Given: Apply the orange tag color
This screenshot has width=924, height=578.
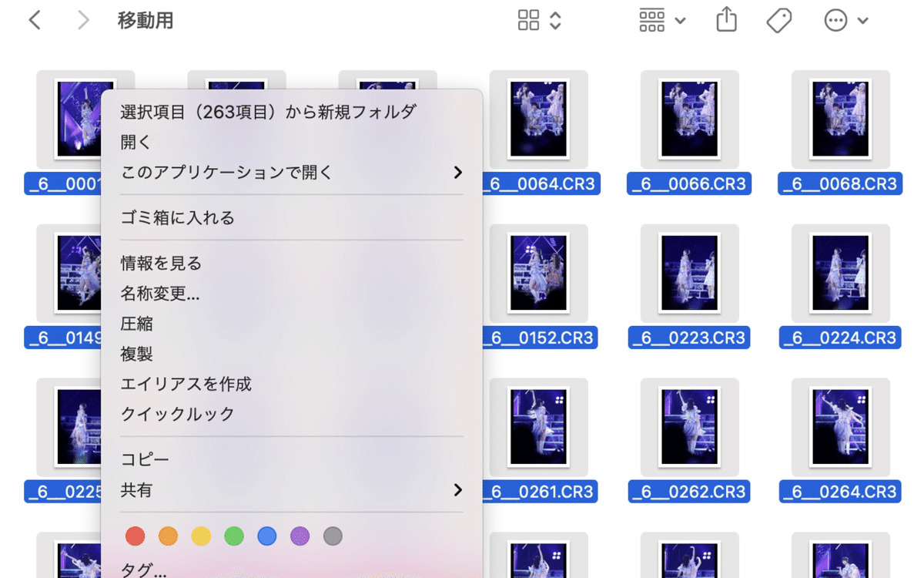Looking at the screenshot, I should coord(168,536).
